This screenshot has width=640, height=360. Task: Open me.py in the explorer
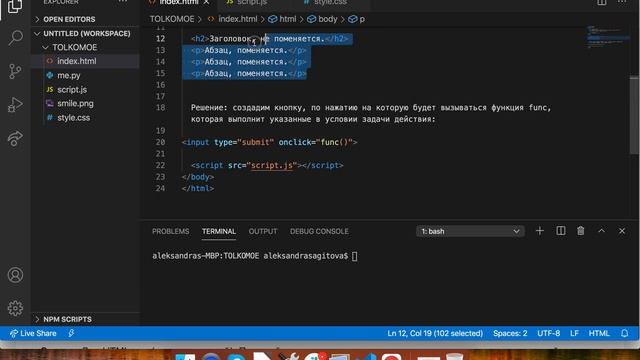(69, 76)
